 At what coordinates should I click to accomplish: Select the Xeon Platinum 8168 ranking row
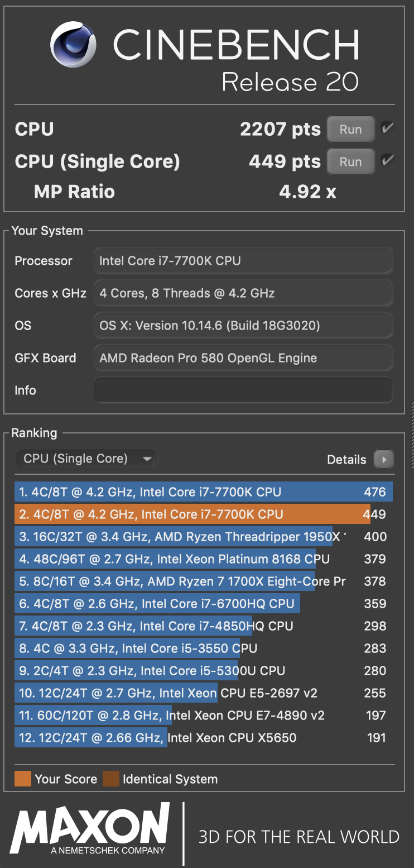pos(203,559)
